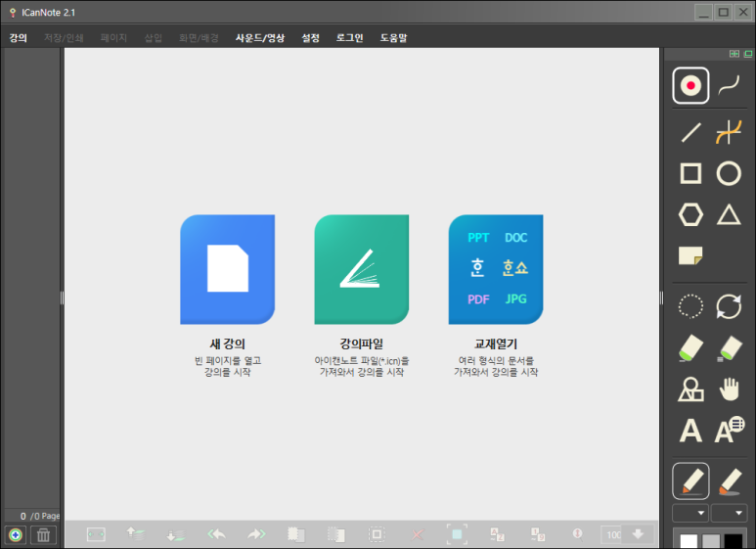Click the A-Z sort icon
This screenshot has height=549, width=756.
click(x=497, y=534)
